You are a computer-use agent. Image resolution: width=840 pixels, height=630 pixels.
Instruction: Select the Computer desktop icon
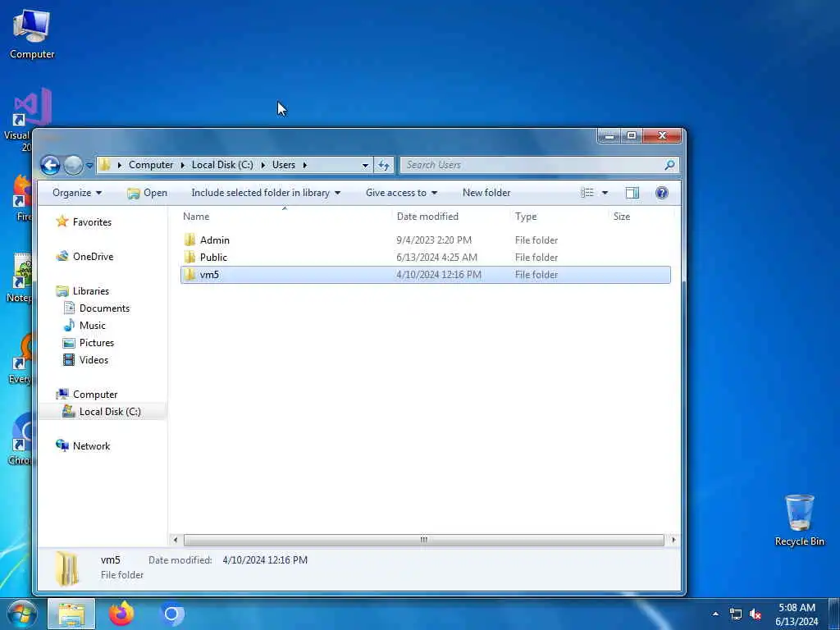tap(32, 34)
